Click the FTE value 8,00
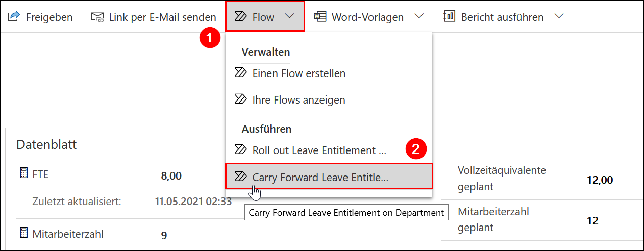Viewport: 644px width, 251px height. click(171, 176)
